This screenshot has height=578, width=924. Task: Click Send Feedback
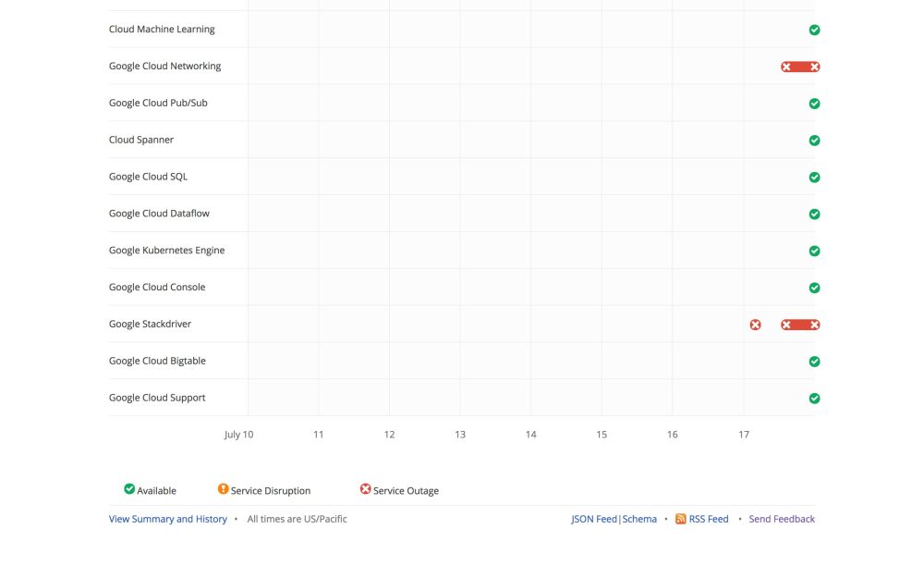coord(781,519)
